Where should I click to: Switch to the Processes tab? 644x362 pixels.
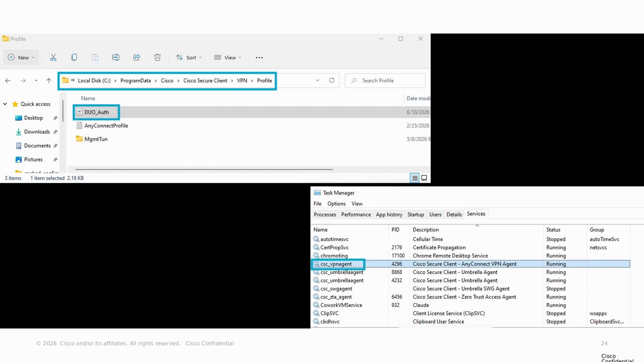pos(325,215)
